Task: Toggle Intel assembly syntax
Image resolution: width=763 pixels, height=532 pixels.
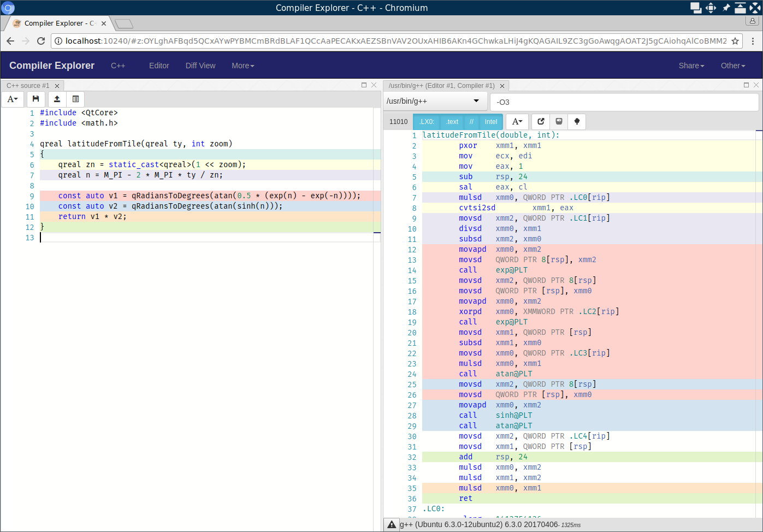Action: [x=490, y=122]
